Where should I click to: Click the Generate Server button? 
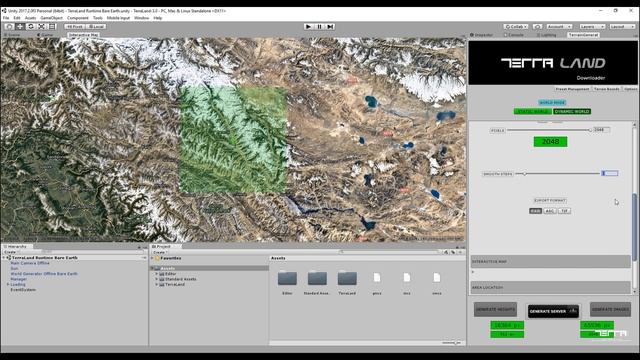(553, 311)
